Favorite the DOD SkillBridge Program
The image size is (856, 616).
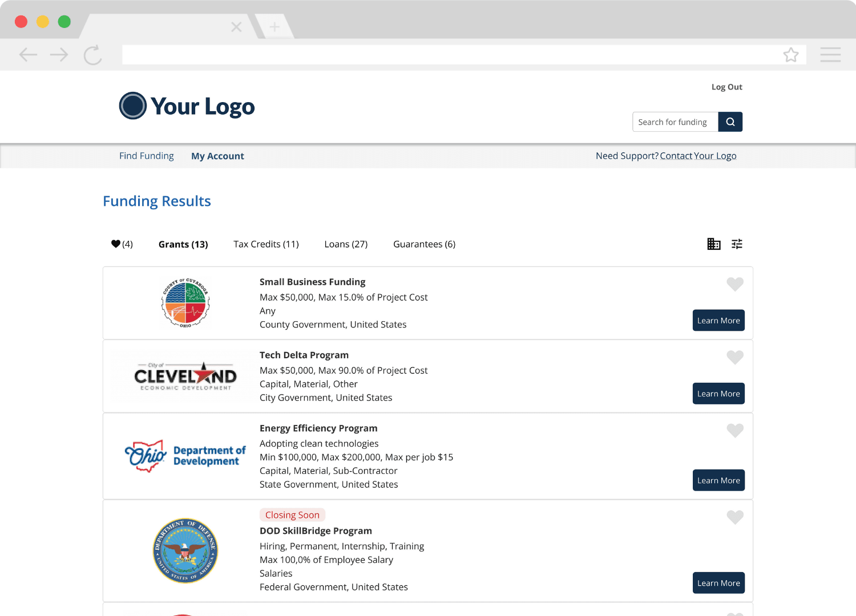point(735,517)
